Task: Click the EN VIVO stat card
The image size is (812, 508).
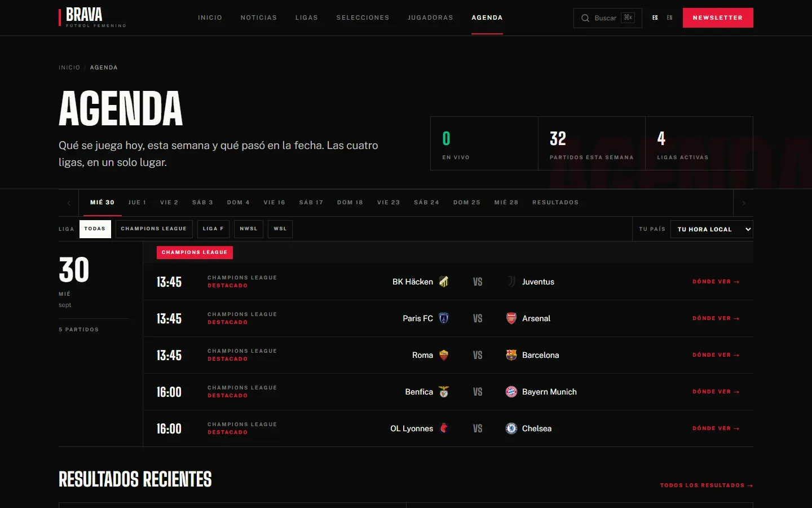Action: click(x=484, y=143)
